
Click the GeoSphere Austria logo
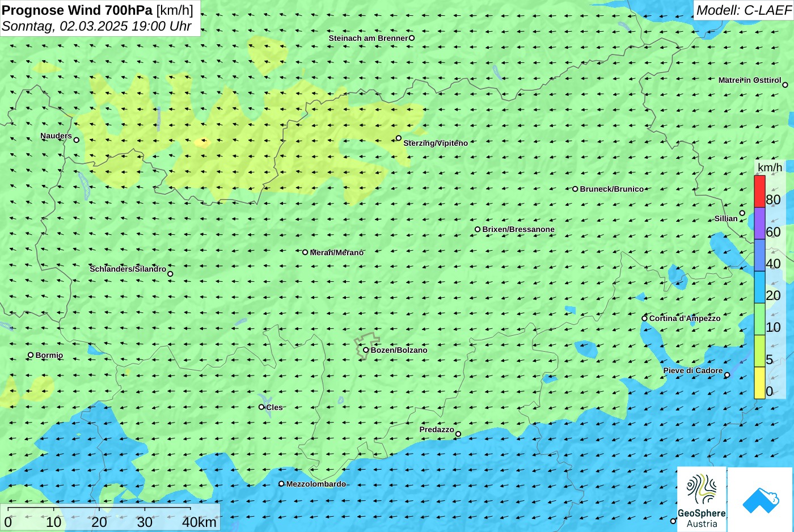pos(702,499)
